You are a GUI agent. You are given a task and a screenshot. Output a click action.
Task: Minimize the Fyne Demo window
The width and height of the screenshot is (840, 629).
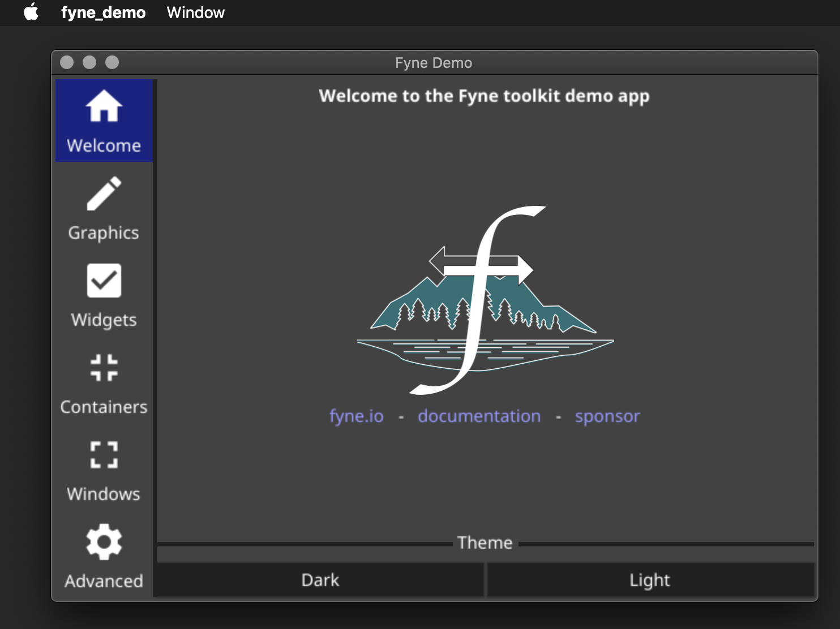[89, 62]
